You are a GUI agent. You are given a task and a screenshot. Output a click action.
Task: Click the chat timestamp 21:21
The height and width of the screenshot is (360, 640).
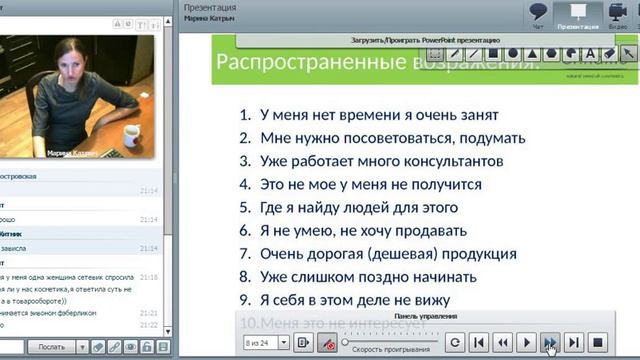pyautogui.click(x=149, y=313)
